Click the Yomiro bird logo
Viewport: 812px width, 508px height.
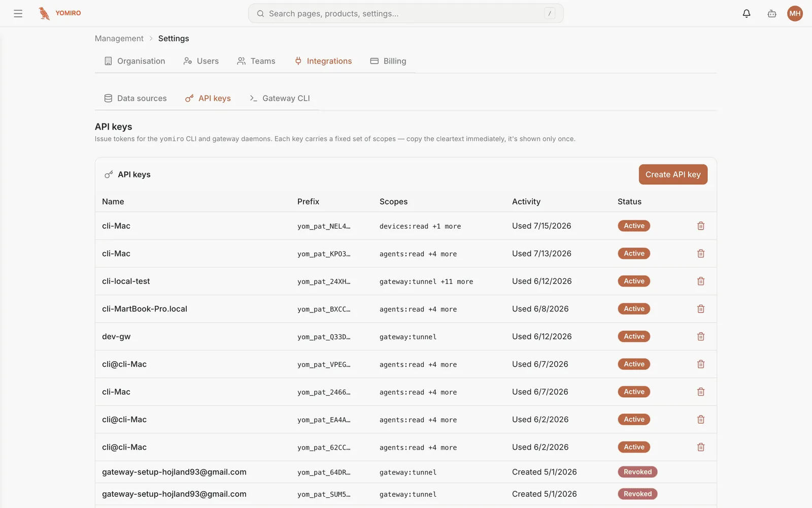pyautogui.click(x=45, y=14)
